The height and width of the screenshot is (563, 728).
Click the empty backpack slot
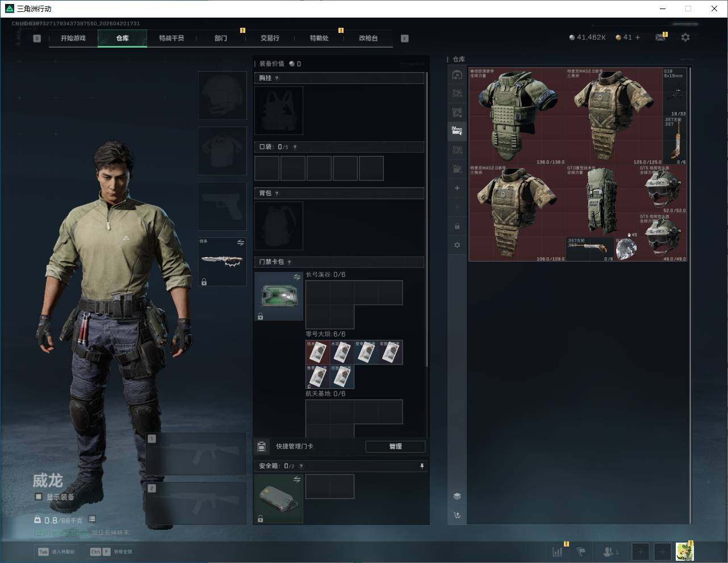pos(279,226)
